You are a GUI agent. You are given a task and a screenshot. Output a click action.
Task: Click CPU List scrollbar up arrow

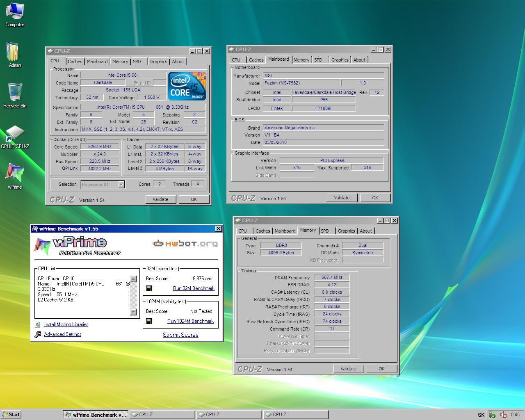(133, 279)
